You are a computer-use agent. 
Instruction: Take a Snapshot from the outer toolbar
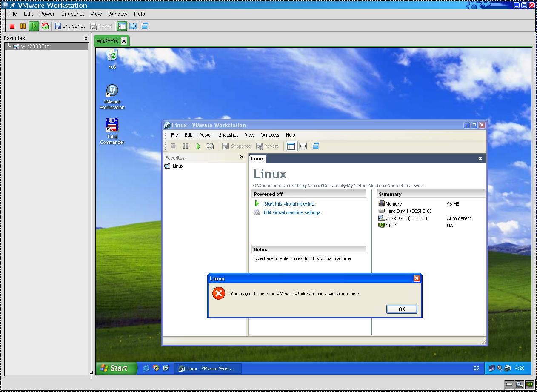pos(70,26)
